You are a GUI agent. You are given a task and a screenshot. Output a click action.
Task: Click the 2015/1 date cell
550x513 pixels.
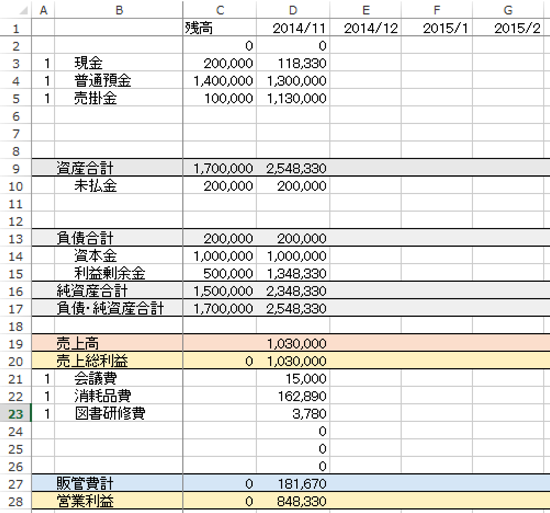click(x=437, y=28)
